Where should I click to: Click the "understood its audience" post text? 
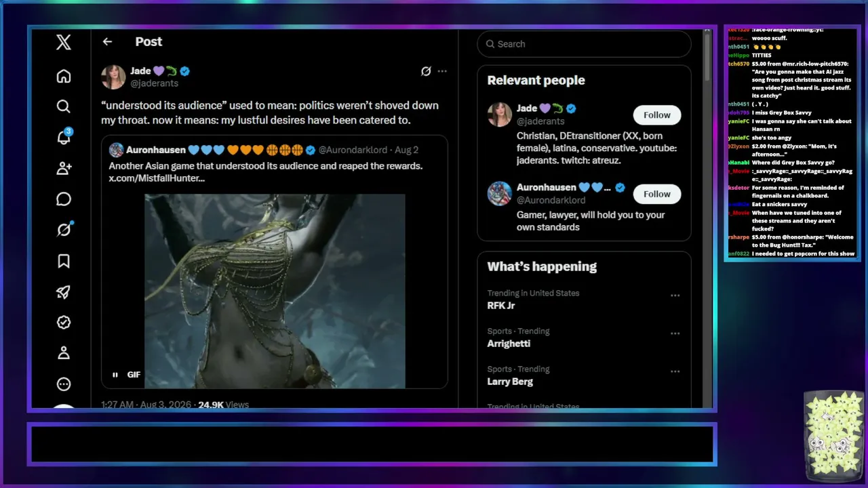pyautogui.click(x=270, y=113)
